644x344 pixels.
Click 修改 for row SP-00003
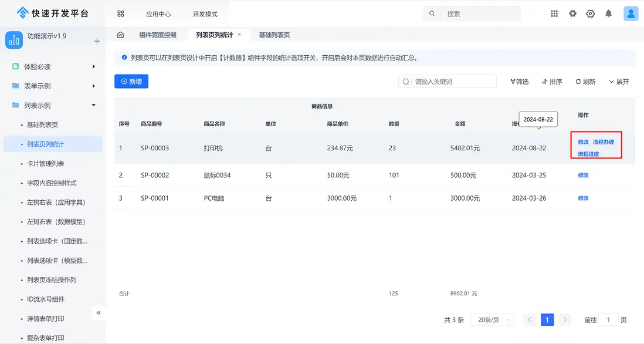[x=583, y=142]
